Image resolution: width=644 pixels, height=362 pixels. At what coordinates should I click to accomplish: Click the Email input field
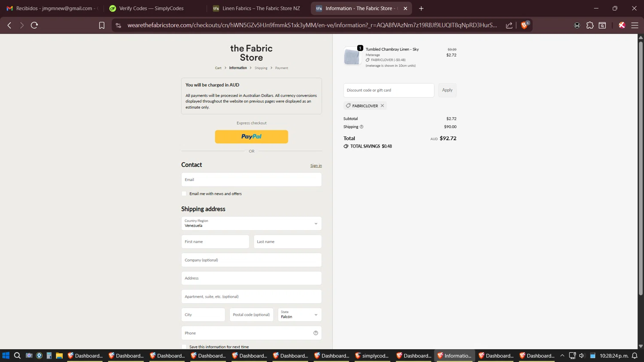click(251, 179)
